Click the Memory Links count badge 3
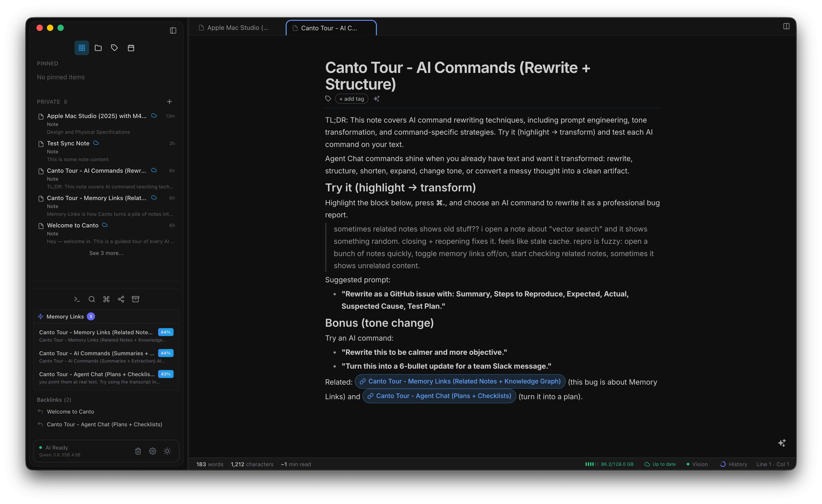The image size is (822, 504). tap(91, 316)
